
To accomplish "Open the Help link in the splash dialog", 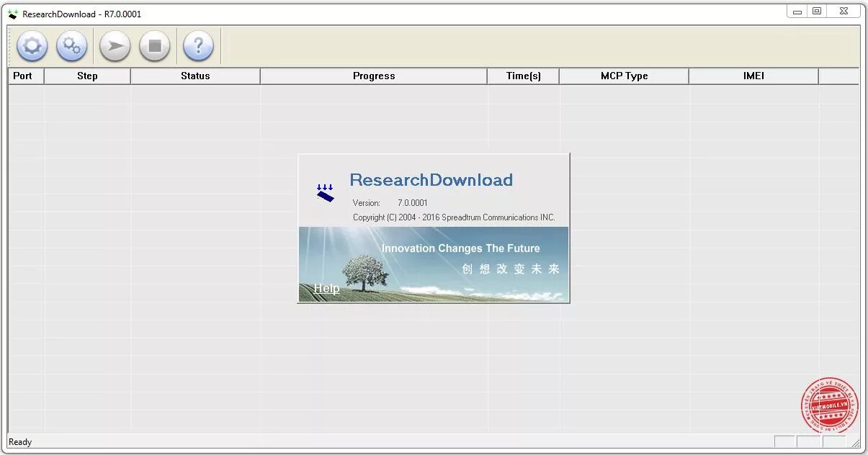I will click(x=326, y=289).
